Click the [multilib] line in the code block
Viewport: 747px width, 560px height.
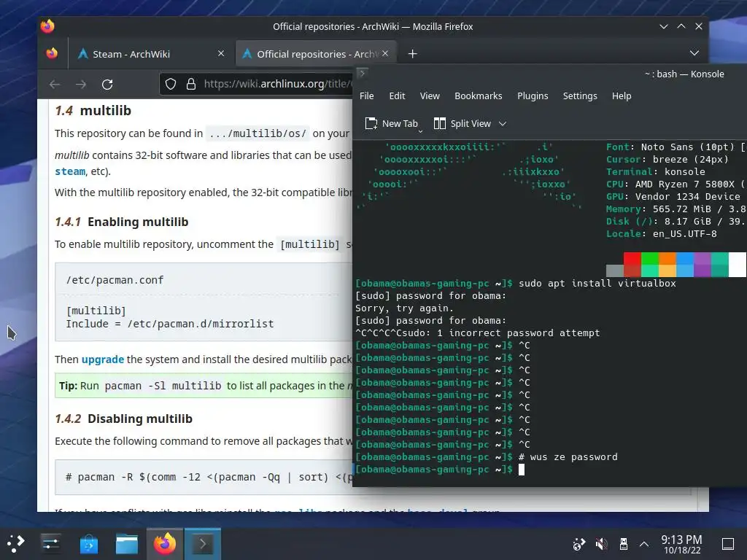click(x=96, y=311)
